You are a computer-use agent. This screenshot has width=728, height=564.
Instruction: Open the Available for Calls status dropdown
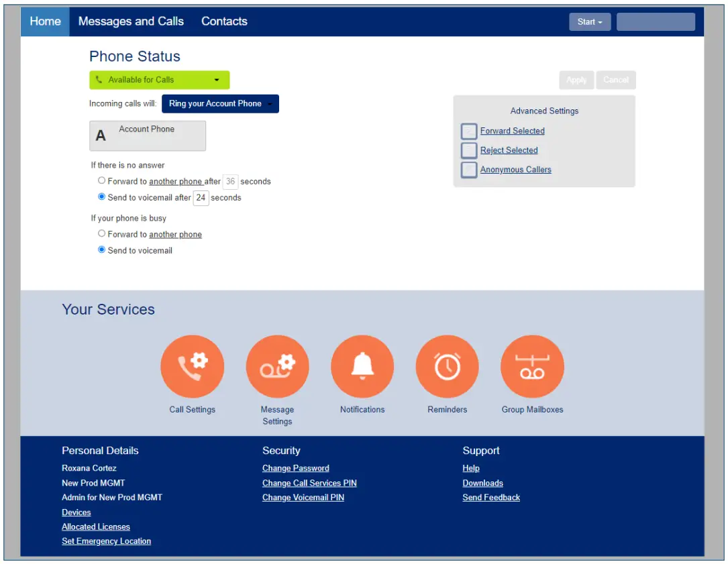pos(159,80)
